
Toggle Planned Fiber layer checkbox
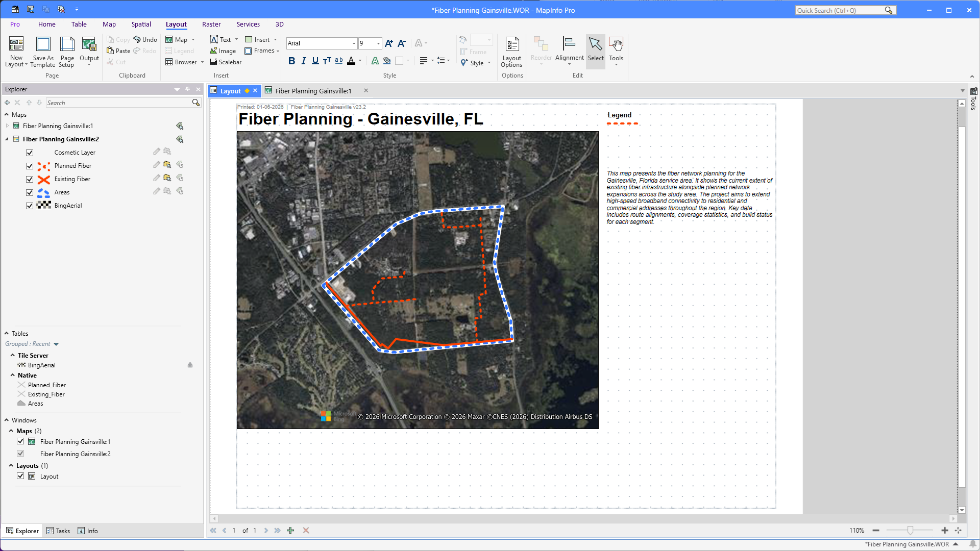point(30,166)
